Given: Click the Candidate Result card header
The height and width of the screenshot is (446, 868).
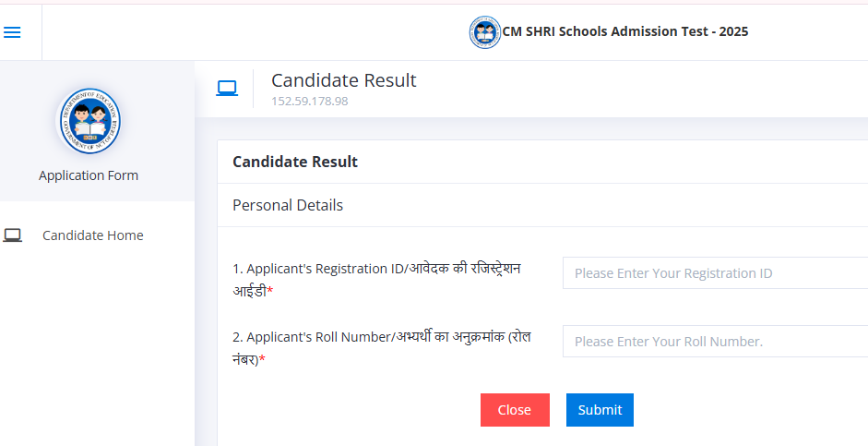Looking at the screenshot, I should pos(295,162).
